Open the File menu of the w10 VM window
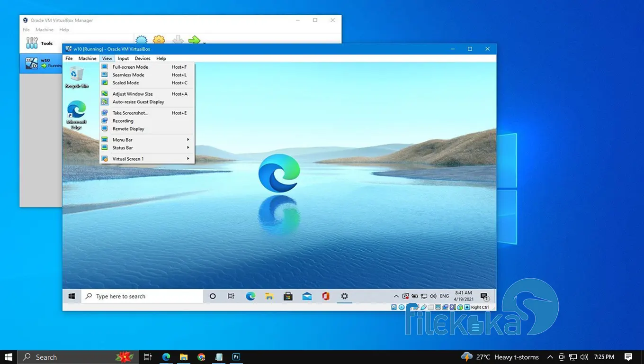The height and width of the screenshot is (364, 644). 69,58
